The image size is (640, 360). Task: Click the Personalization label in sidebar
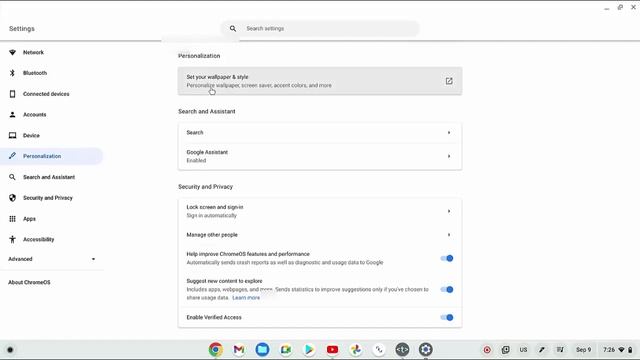pos(42,156)
